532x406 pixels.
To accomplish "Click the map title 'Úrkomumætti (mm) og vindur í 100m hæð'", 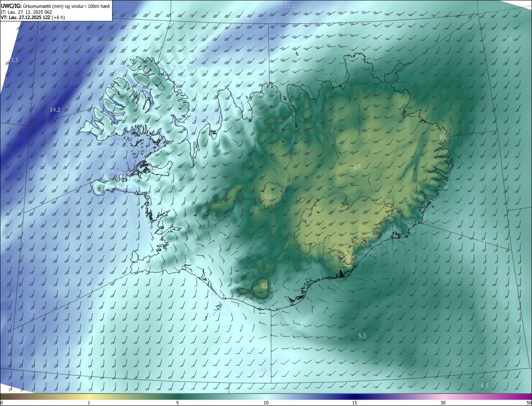I will click(66, 6).
